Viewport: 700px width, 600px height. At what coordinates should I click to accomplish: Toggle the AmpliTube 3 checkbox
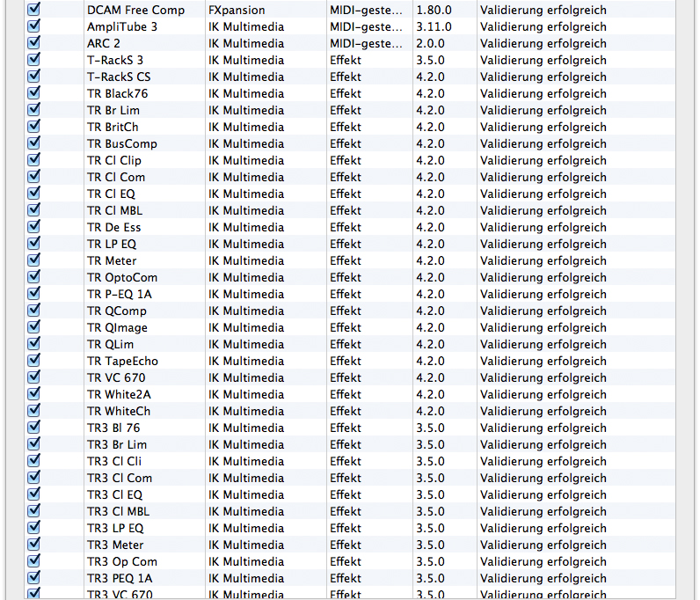[x=34, y=26]
